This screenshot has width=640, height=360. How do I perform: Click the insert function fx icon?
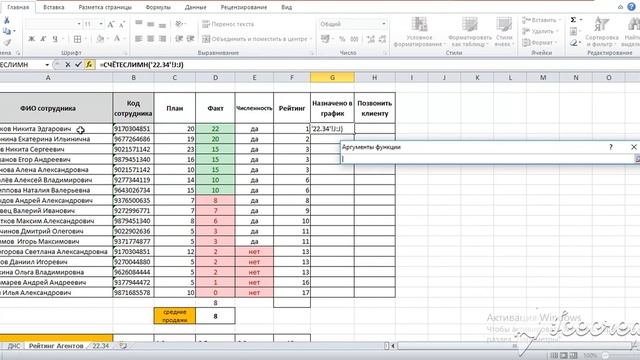89,64
